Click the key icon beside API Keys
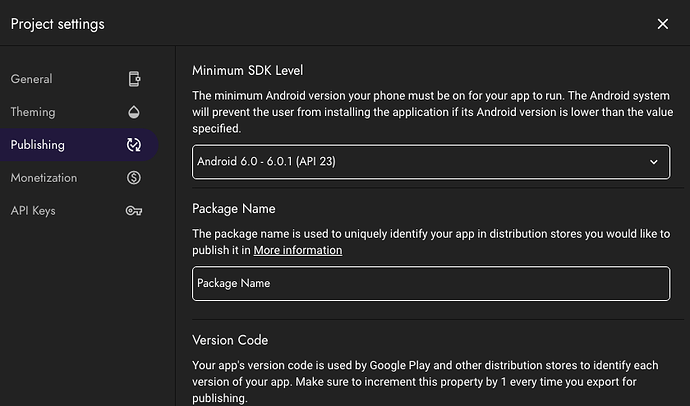 click(x=134, y=211)
